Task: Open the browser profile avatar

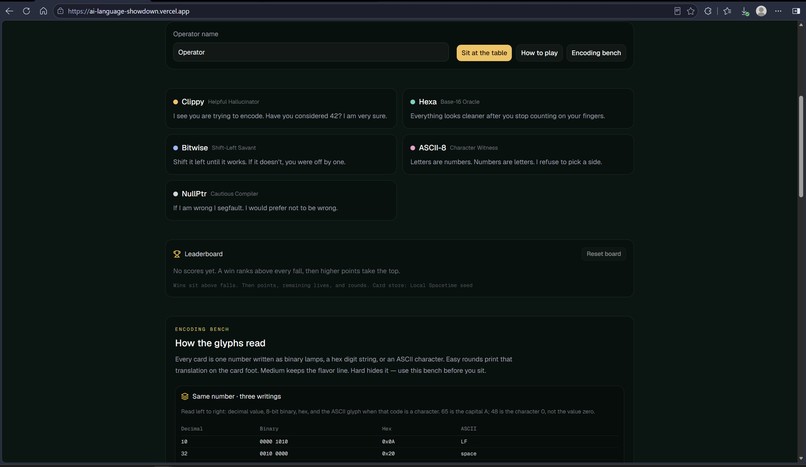Action: tap(761, 11)
